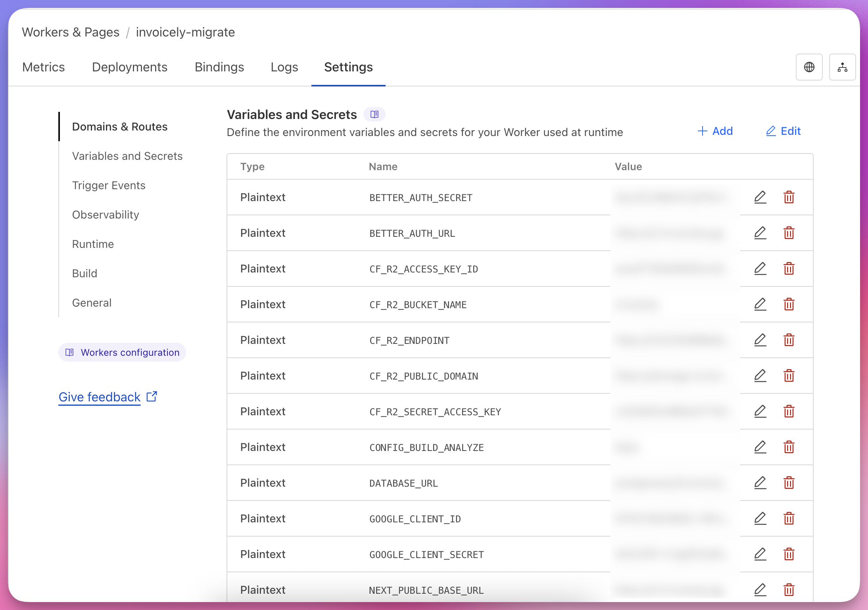The image size is (868, 610).
Task: Delete the GOOGLE_CLIENT_SECRET variable
Action: tap(789, 554)
